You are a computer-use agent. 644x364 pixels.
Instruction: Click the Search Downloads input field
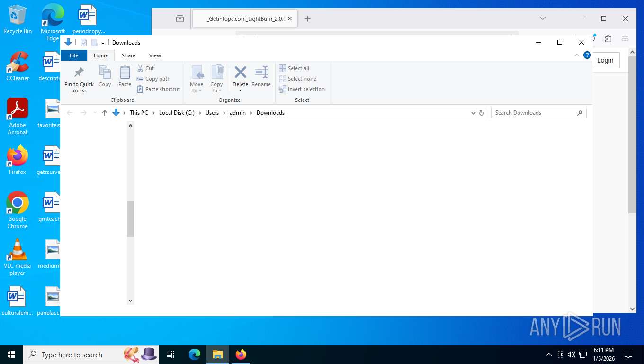[534, 113]
